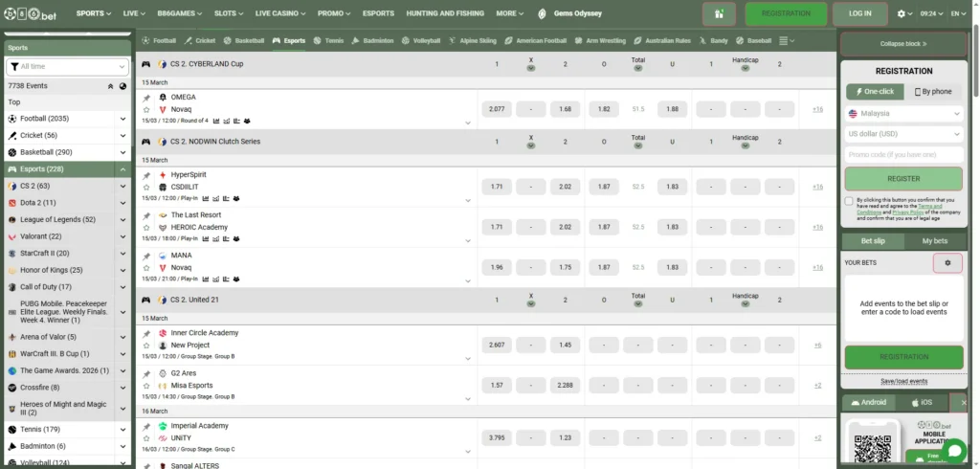Screen dimensions: 980x469
Task: Click the collapse-all arrows next to 7738 Events
Action: point(111,86)
